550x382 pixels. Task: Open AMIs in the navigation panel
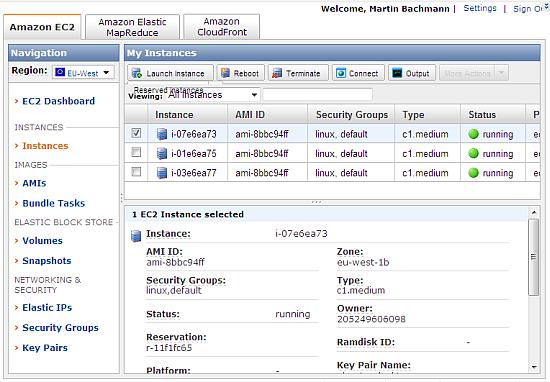(x=34, y=183)
